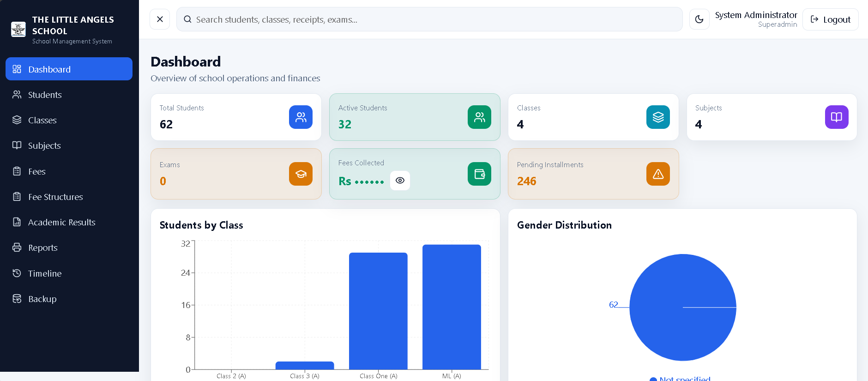
Task: Close sidebar with the X button
Action: pyautogui.click(x=160, y=19)
